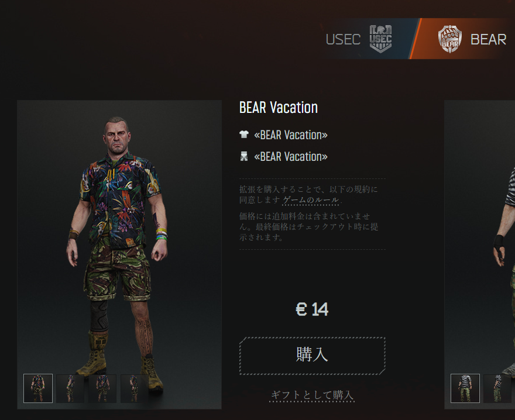Click the BEAR Vacation title heading
Image resolution: width=515 pixels, height=420 pixels.
coord(279,108)
